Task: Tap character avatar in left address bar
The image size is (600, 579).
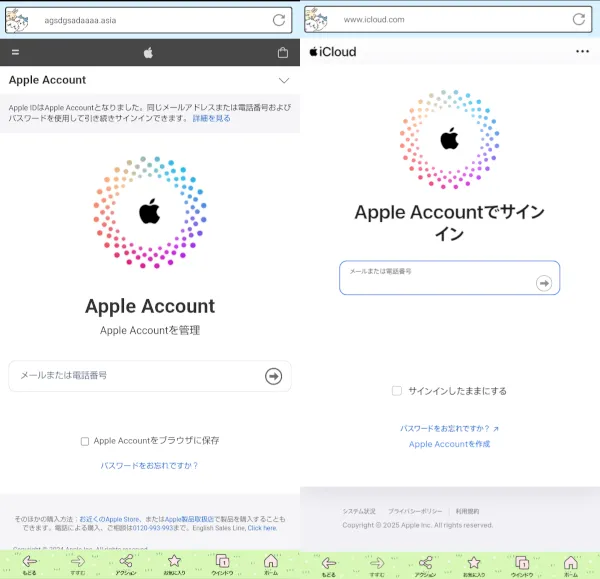Action: click(x=17, y=20)
